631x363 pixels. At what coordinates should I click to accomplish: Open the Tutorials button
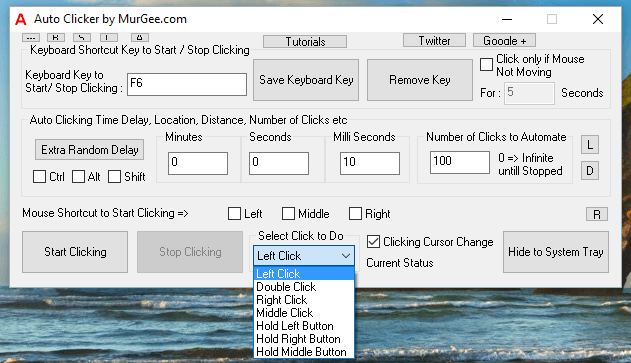tap(305, 41)
